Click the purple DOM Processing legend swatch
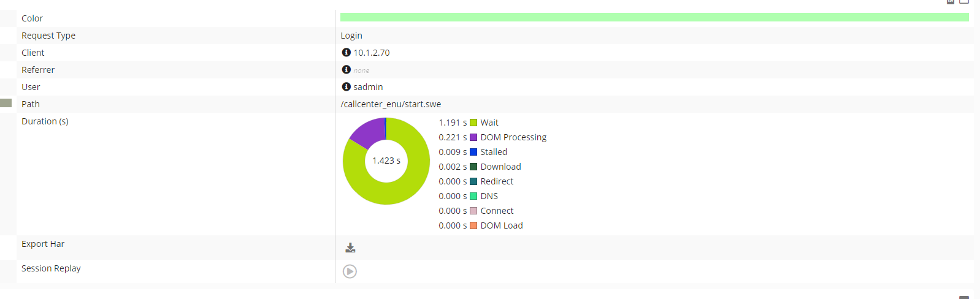 click(473, 137)
